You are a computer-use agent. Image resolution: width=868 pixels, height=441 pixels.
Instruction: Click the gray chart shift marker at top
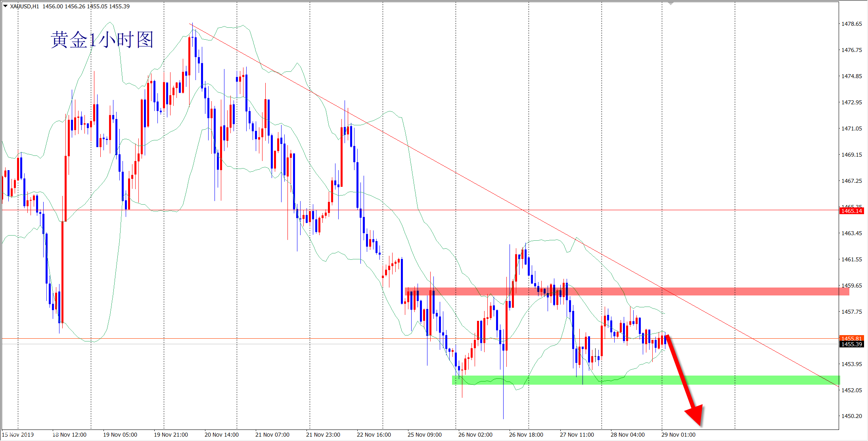pyautogui.click(x=671, y=3)
